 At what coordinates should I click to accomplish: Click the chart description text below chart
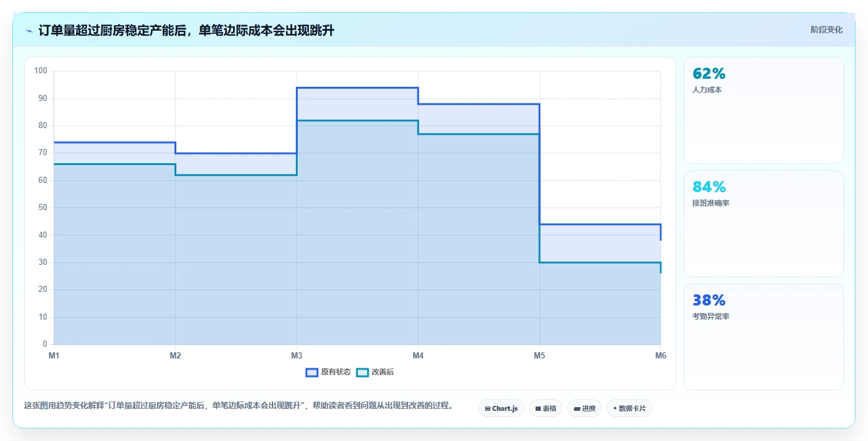[238, 406]
